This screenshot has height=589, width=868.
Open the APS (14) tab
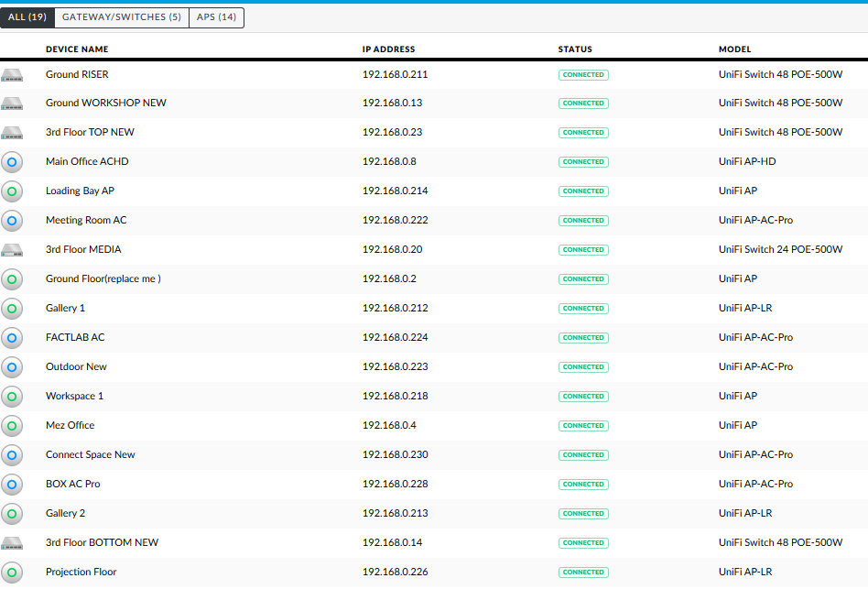[x=216, y=17]
